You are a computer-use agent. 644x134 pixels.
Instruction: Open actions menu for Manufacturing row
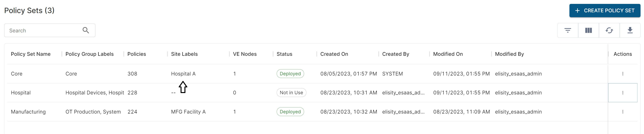[x=622, y=112]
